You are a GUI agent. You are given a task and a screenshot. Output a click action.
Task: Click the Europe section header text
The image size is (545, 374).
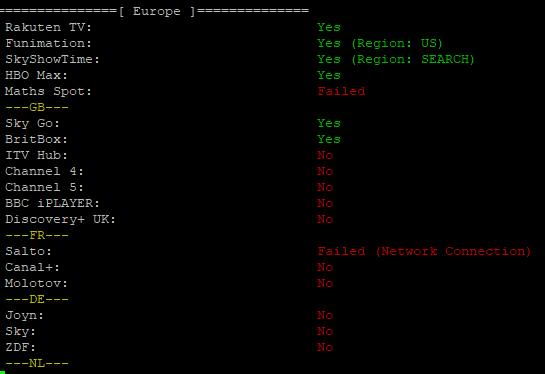(x=157, y=11)
